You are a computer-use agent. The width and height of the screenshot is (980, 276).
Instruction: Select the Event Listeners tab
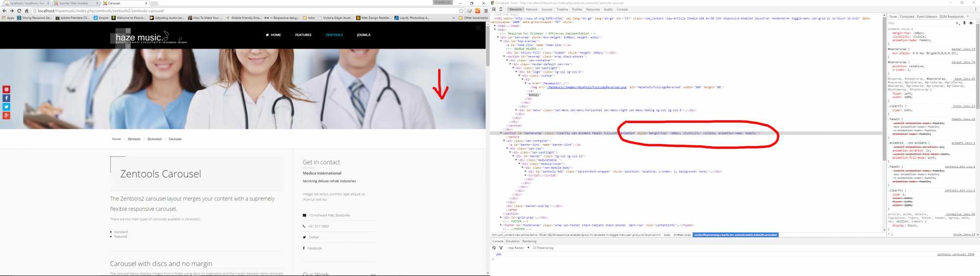pyautogui.click(x=927, y=17)
